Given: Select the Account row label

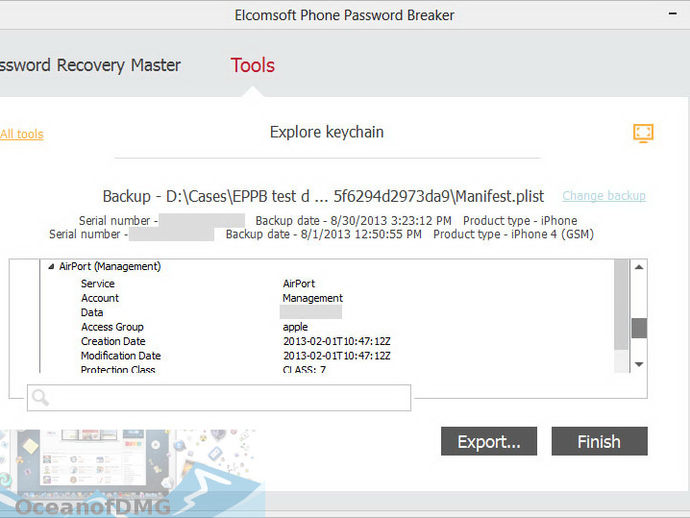Looking at the screenshot, I should 100,298.
